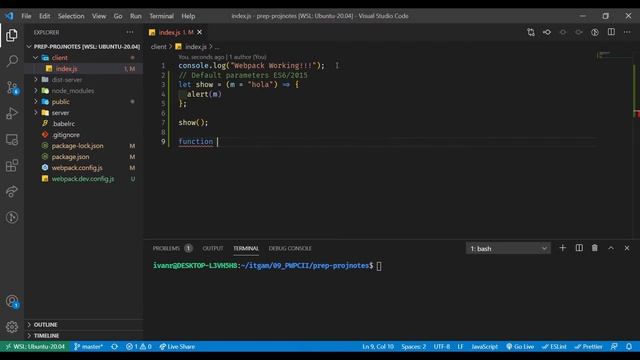Open the Terminal menu
Viewport: 640px width, 360px height.
coord(161,16)
